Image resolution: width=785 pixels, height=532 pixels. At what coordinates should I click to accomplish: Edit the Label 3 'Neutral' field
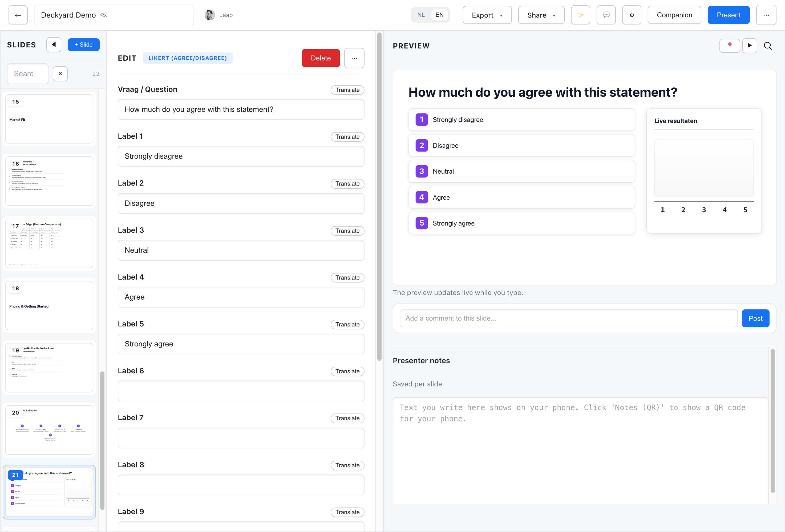241,250
